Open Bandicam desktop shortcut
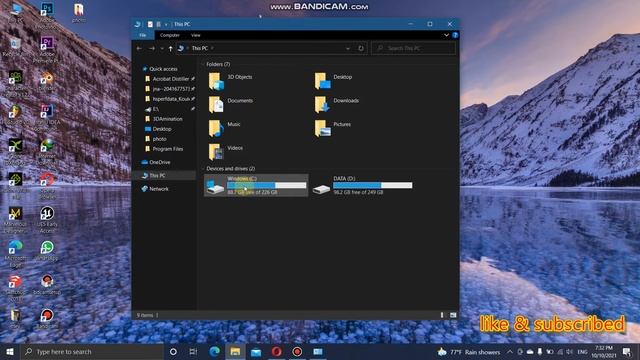This screenshot has height=360, width=640. (47, 318)
